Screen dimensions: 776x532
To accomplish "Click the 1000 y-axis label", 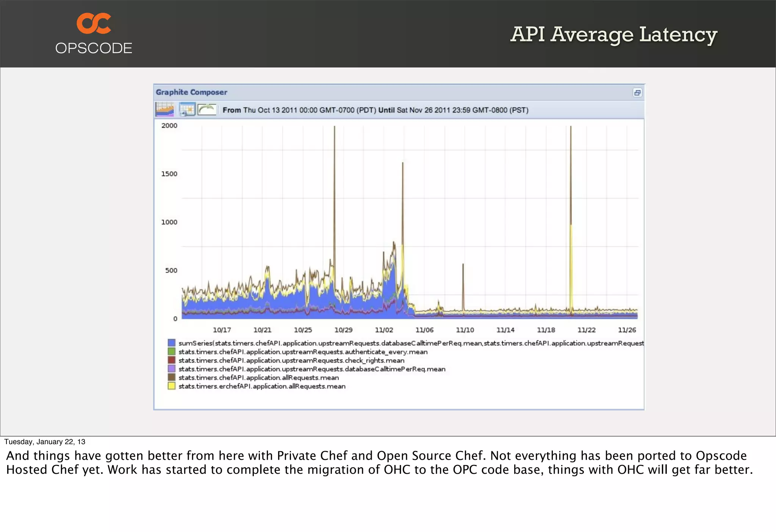I will click(169, 222).
